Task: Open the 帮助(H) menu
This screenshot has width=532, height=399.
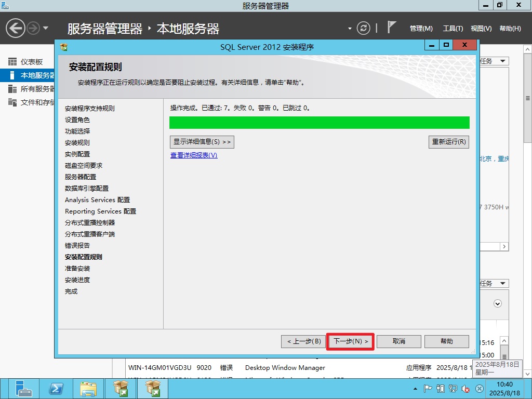Action: pos(510,29)
